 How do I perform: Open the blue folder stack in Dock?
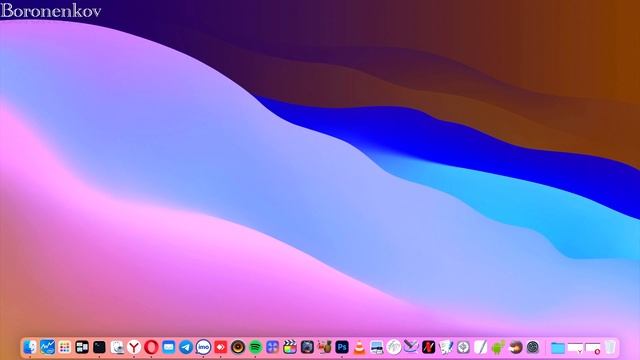tap(558, 347)
